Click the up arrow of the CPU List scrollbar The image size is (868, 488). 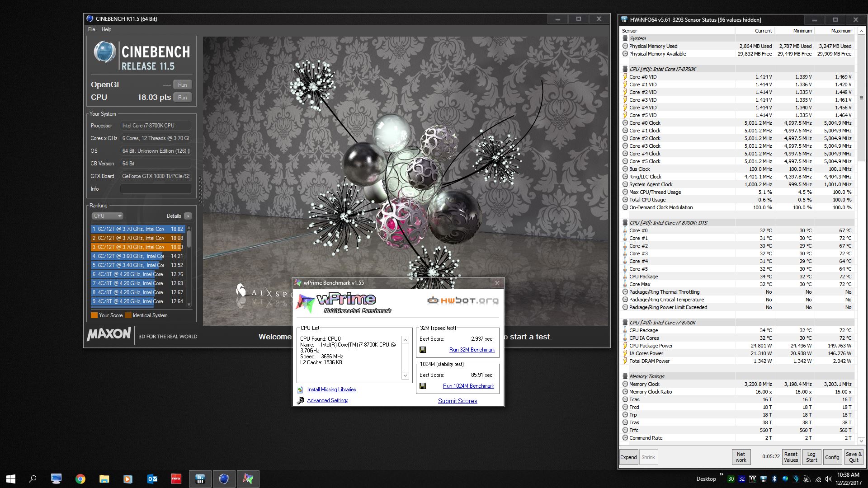point(405,340)
